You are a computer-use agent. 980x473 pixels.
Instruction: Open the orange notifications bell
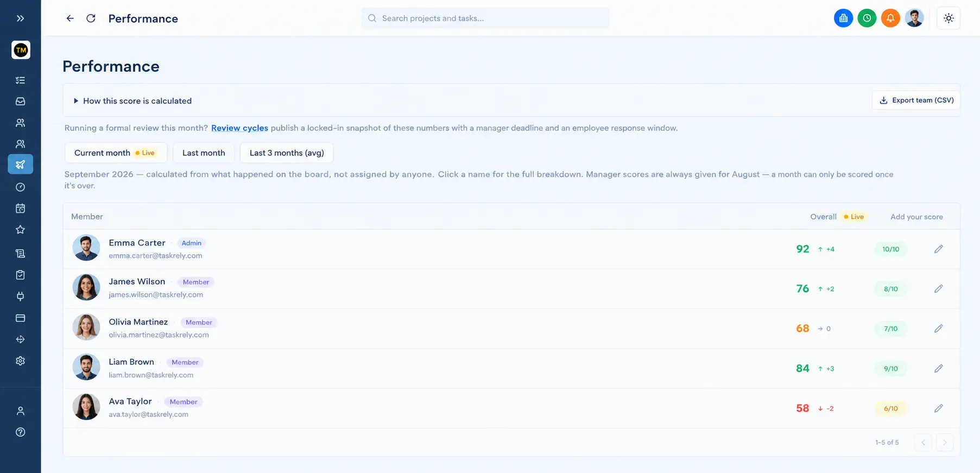pyautogui.click(x=890, y=18)
